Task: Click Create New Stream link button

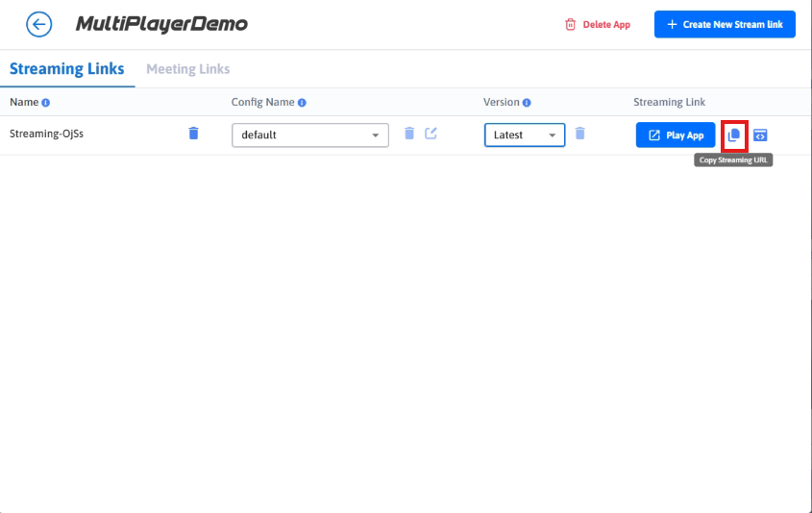Action: [725, 25]
